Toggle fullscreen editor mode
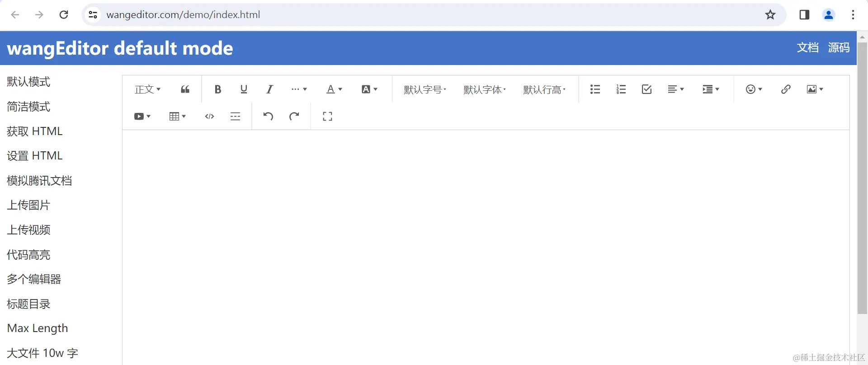868x365 pixels. [x=327, y=117]
